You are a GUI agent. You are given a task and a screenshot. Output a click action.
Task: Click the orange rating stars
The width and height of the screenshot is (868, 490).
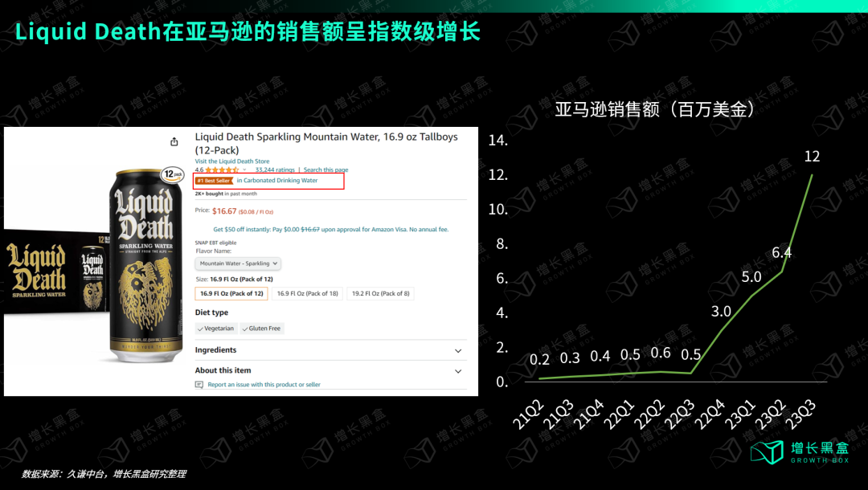coord(221,170)
